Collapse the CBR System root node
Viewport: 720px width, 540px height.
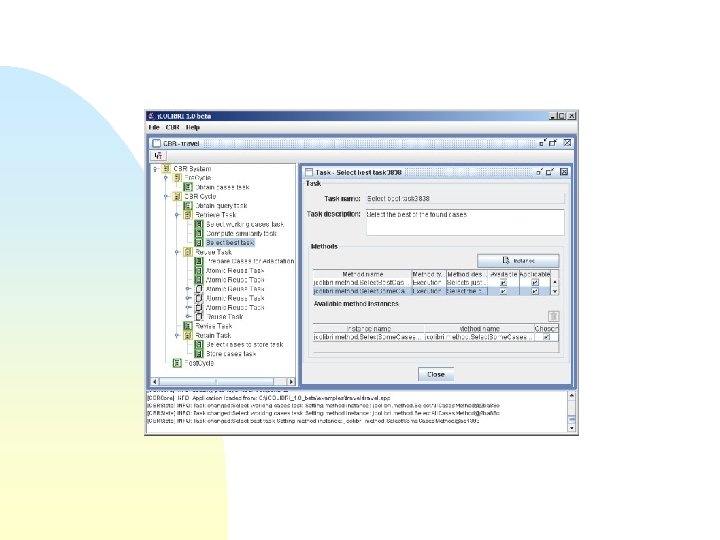coord(155,169)
